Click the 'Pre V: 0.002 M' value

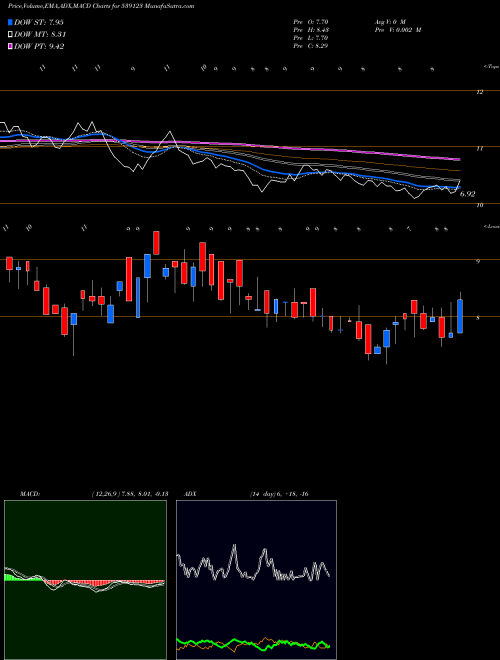pos(397,30)
